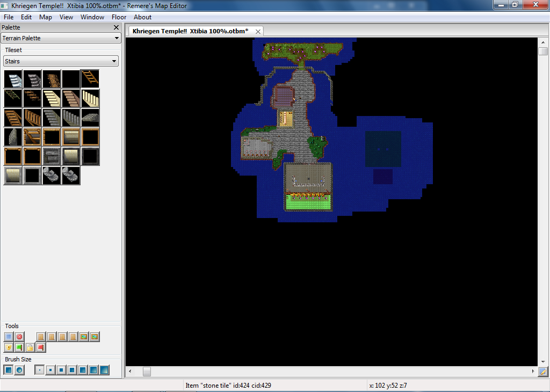Click the vertical scrollbar down arrow
This screenshot has height=392, width=550.
point(543,362)
